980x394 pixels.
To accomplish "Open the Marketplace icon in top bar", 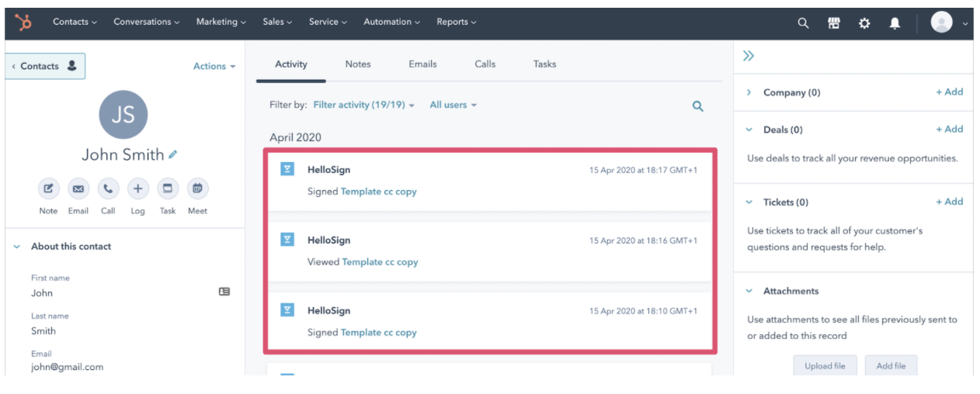I will 834,23.
